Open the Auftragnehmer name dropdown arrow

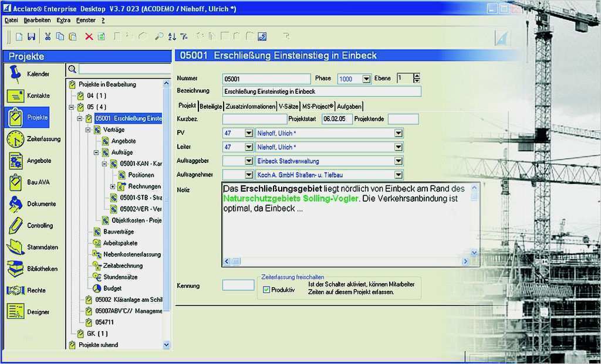tap(399, 175)
